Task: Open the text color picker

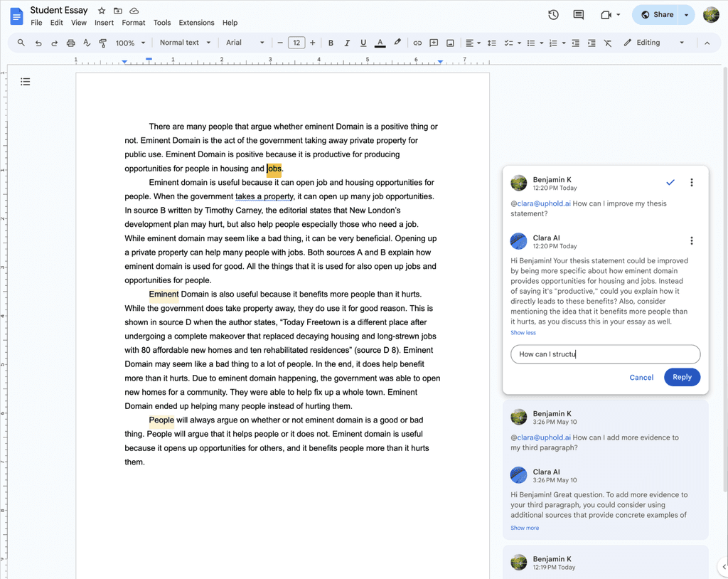Action: (380, 43)
